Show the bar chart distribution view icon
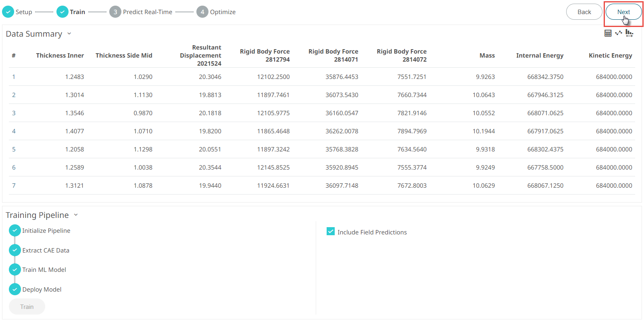 pyautogui.click(x=629, y=33)
